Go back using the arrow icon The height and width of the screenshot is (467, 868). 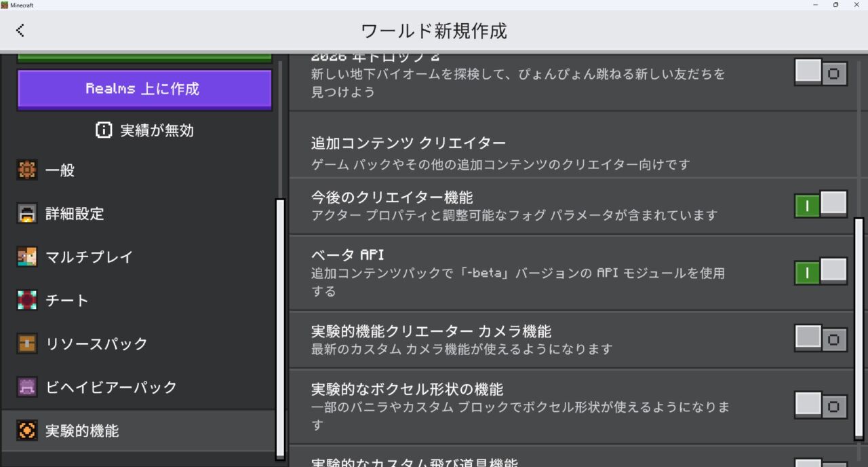click(20, 31)
